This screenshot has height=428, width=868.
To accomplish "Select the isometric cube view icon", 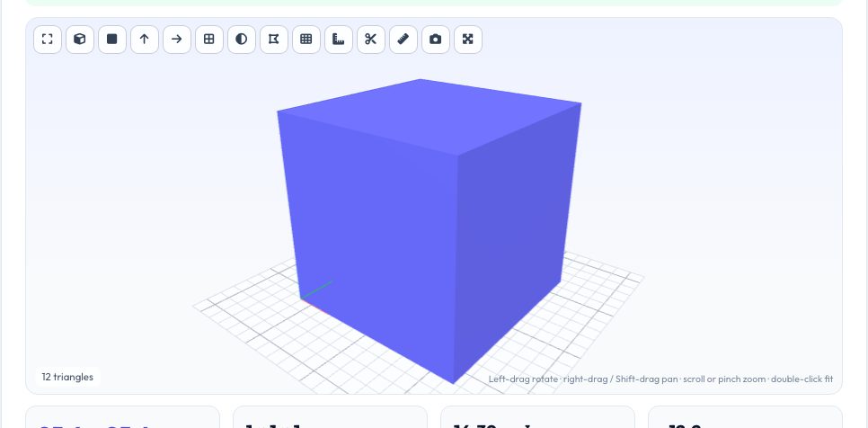I will click(80, 40).
